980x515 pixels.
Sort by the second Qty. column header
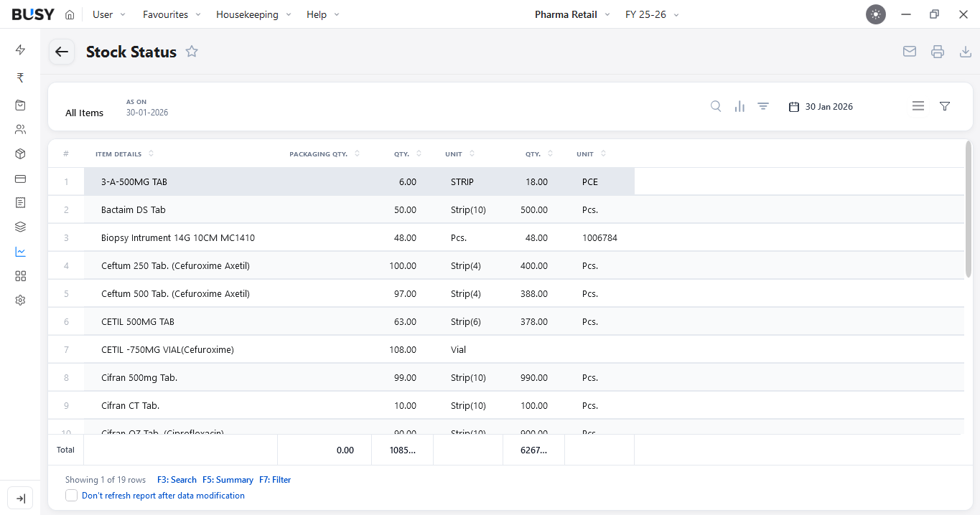[539, 154]
